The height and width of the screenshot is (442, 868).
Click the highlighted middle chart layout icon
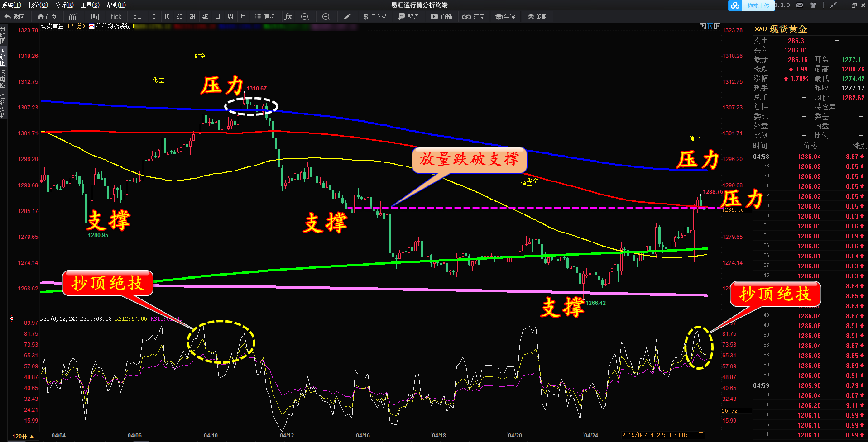(x=710, y=26)
